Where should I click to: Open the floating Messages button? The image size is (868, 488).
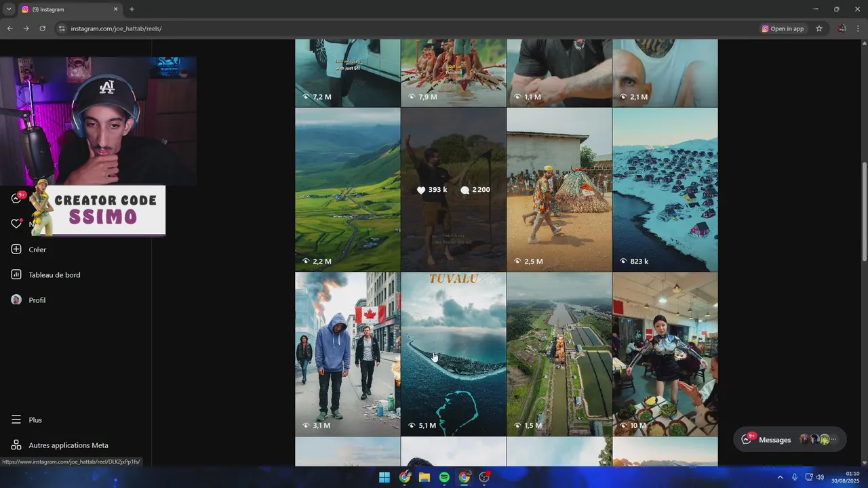[x=790, y=439]
